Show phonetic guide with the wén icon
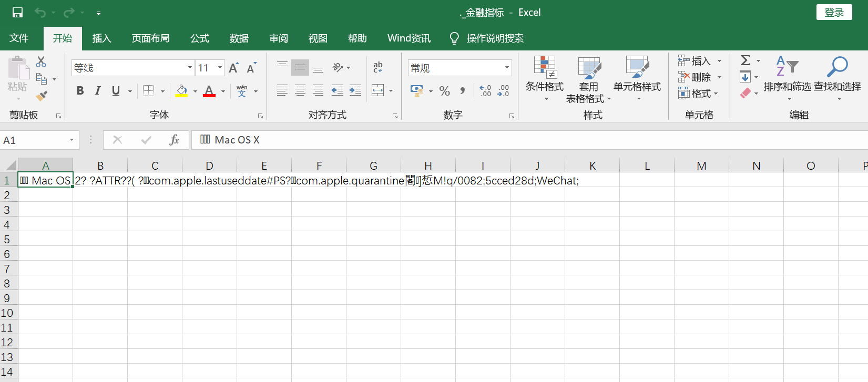 (x=242, y=91)
